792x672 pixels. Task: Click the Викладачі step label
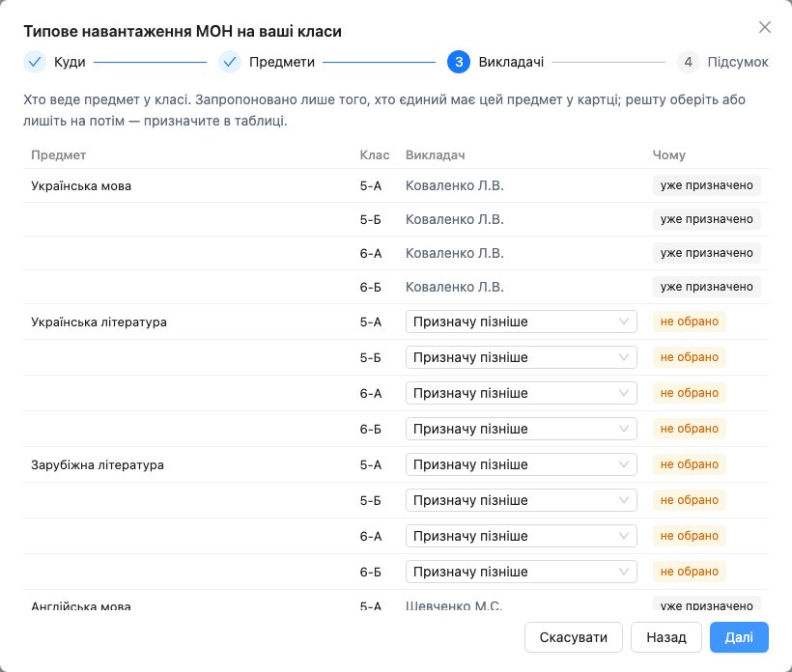pyautogui.click(x=511, y=62)
